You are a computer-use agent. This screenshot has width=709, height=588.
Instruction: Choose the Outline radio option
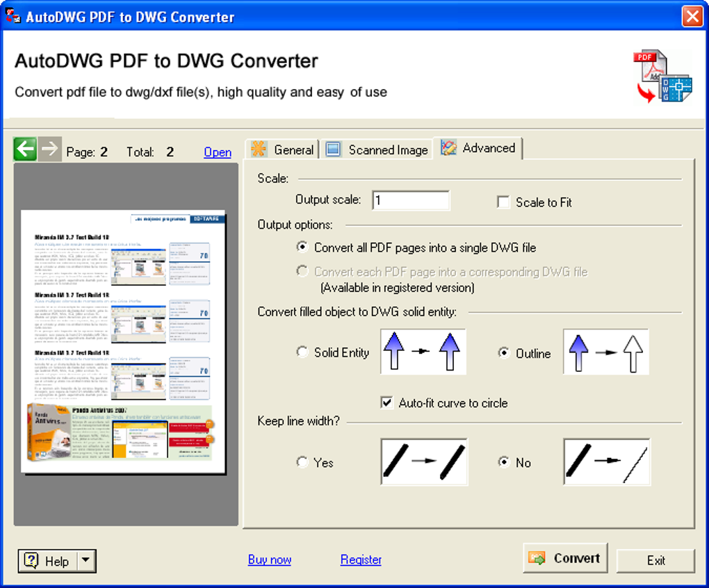[x=504, y=352]
